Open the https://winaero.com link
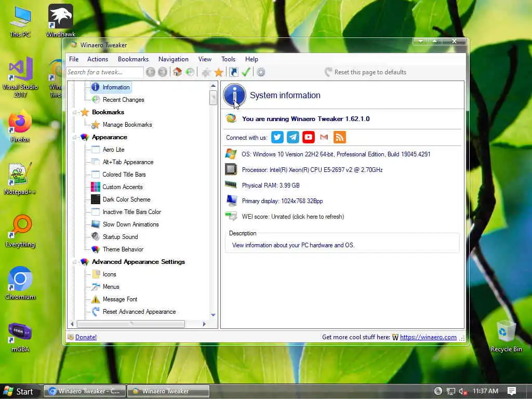This screenshot has width=532, height=399. pyautogui.click(x=428, y=337)
